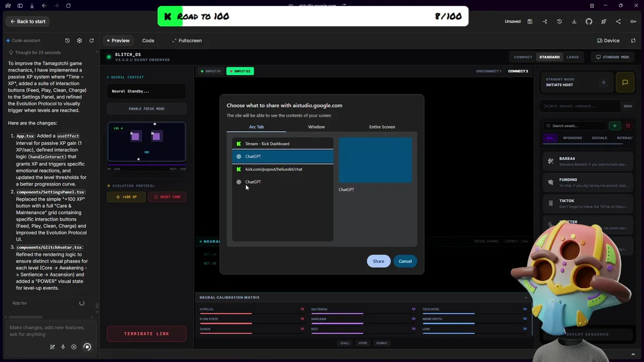Toggle INPUT 02 source

[x=240, y=71]
